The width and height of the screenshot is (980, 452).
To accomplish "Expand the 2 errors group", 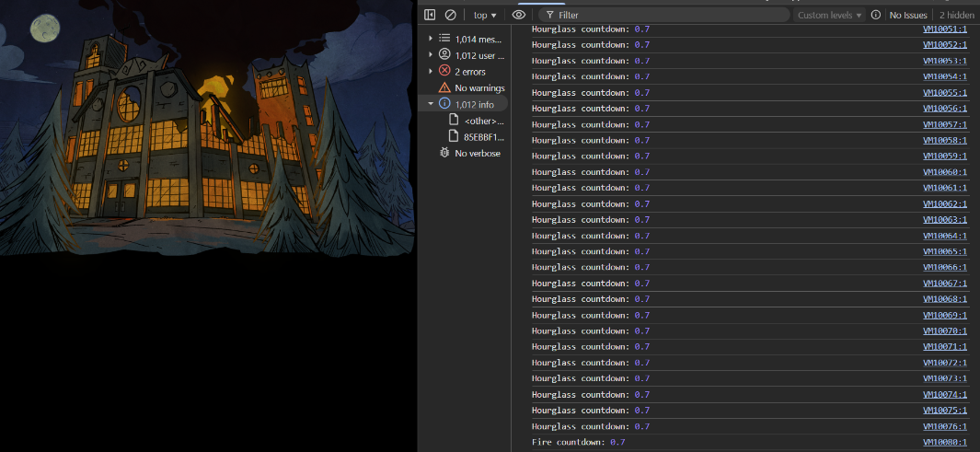I will (x=431, y=72).
